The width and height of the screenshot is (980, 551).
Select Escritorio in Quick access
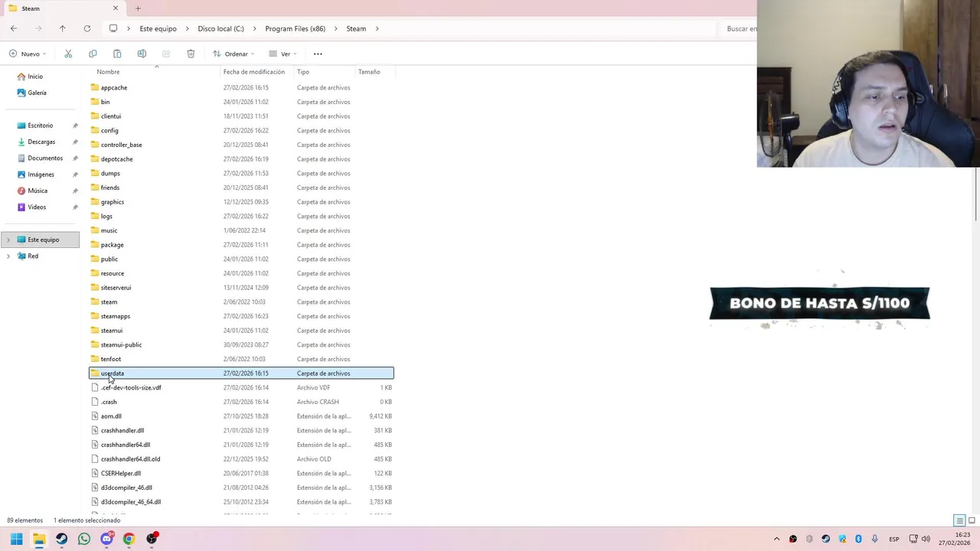[41, 126]
